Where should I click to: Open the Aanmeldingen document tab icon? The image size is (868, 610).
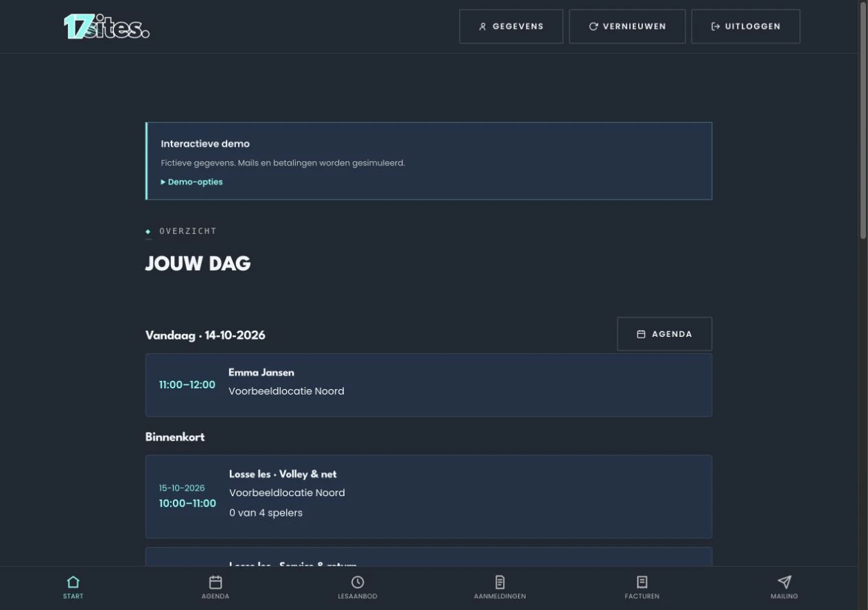coord(500,582)
